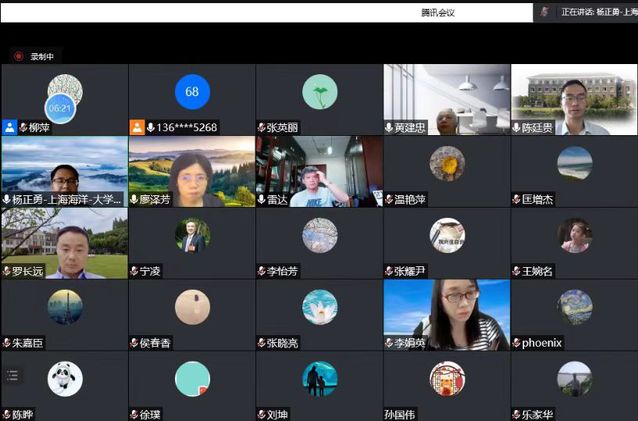
Task: Select 李娟英's video tile
Action: [446, 313]
